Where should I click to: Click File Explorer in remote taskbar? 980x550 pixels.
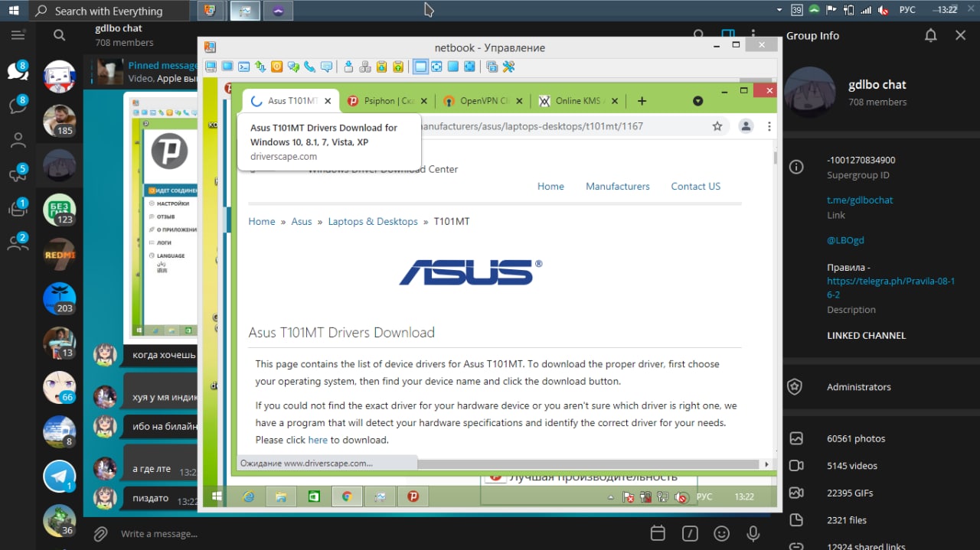(x=281, y=496)
